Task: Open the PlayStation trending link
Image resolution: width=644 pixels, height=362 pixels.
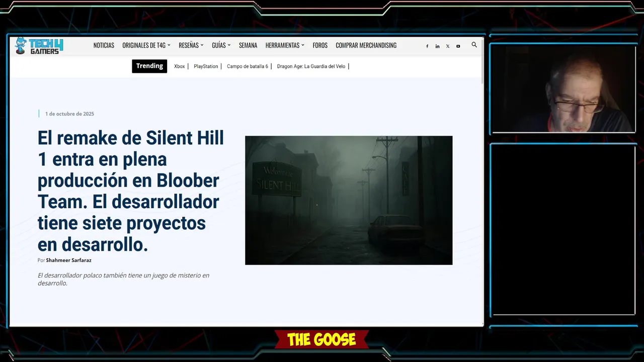Action: [x=206, y=66]
